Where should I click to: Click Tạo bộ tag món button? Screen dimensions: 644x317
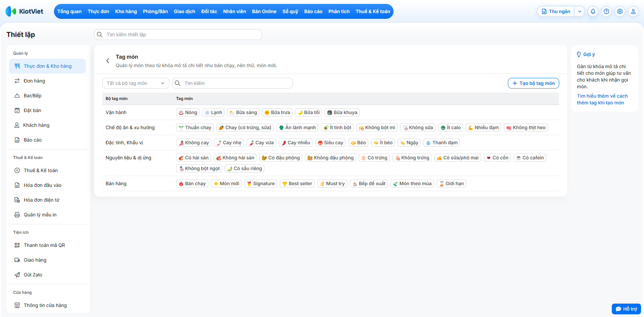point(533,83)
